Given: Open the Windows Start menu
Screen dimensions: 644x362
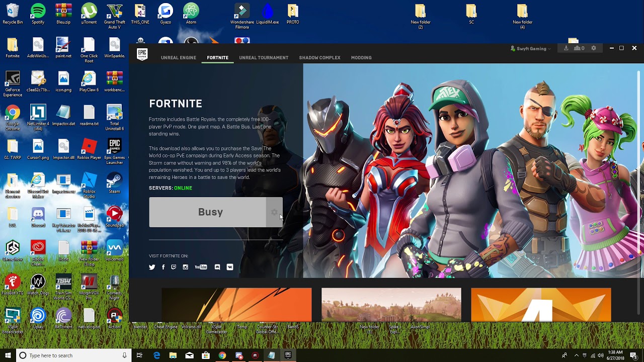Looking at the screenshot, I should click(8, 355).
